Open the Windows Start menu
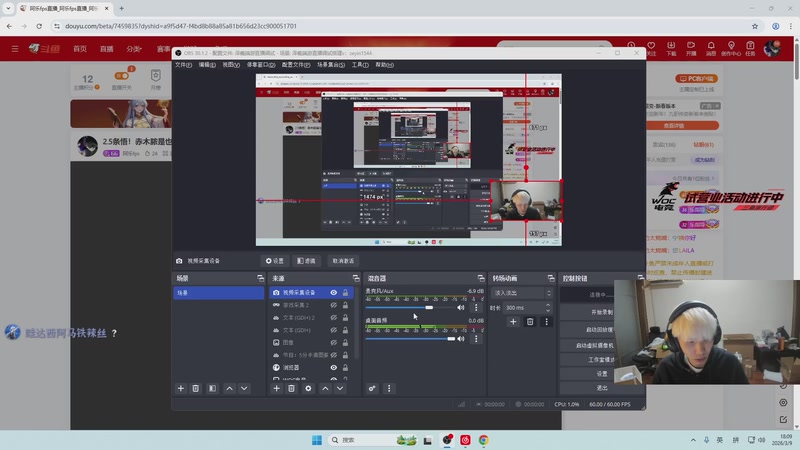 click(317, 440)
